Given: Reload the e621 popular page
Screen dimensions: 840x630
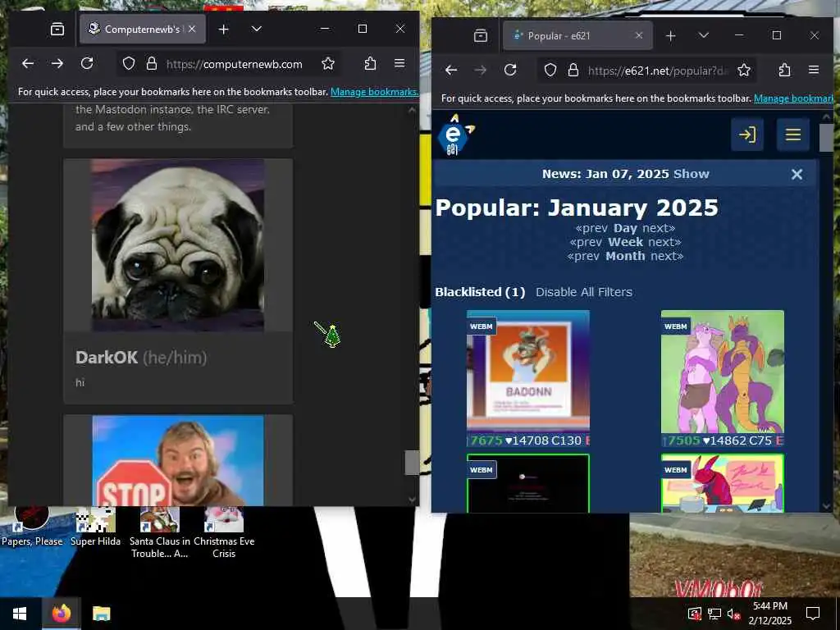Looking at the screenshot, I should click(x=510, y=71).
